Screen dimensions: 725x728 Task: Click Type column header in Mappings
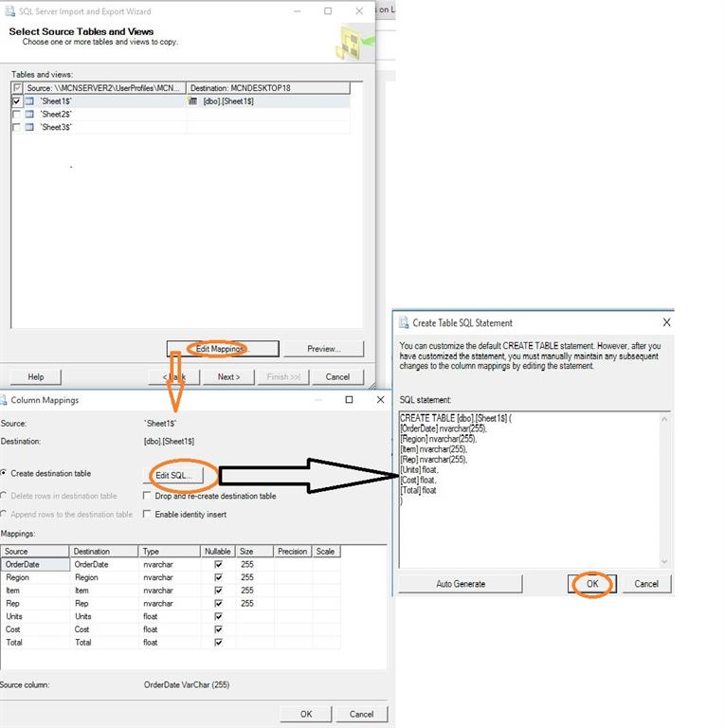(169, 551)
